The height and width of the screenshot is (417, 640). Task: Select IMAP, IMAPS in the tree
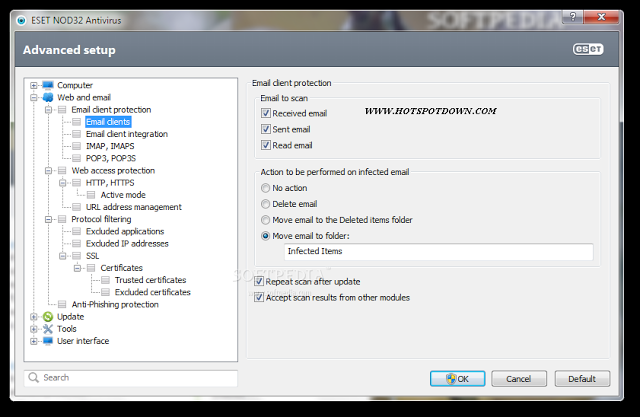click(110, 146)
